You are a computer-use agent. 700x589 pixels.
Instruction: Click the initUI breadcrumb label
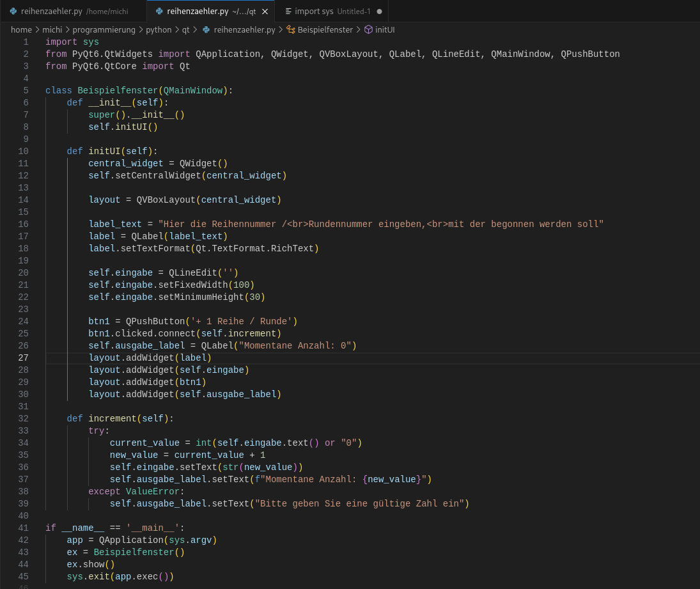pos(384,29)
